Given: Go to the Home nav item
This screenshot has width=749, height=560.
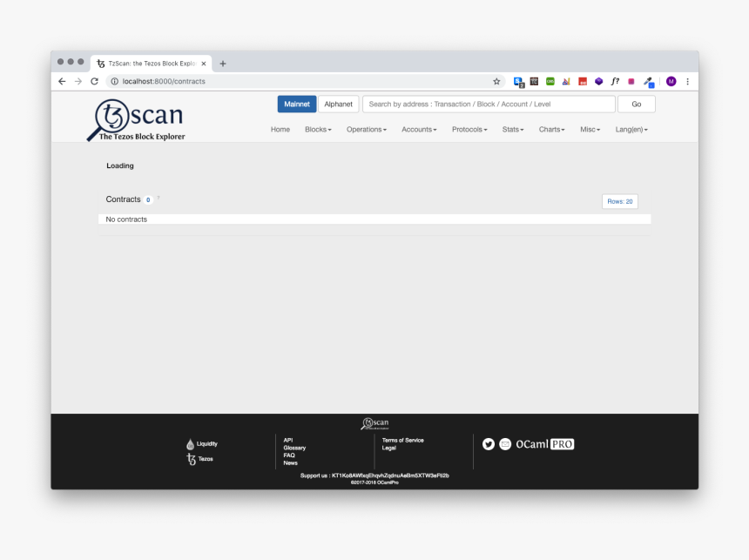Looking at the screenshot, I should tap(280, 130).
